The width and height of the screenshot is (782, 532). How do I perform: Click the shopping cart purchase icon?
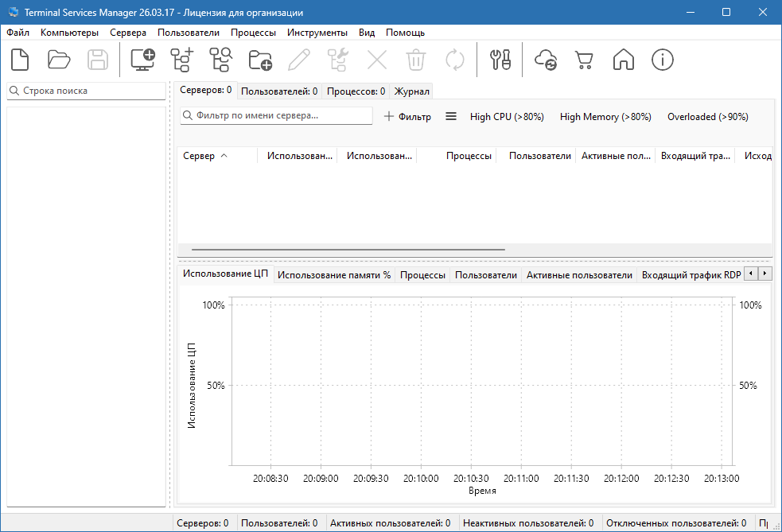coord(585,60)
